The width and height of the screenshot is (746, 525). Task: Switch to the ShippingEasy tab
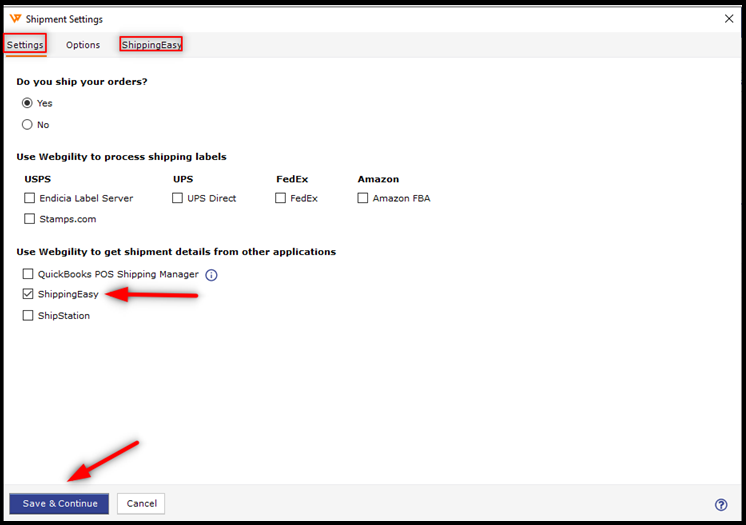(151, 45)
